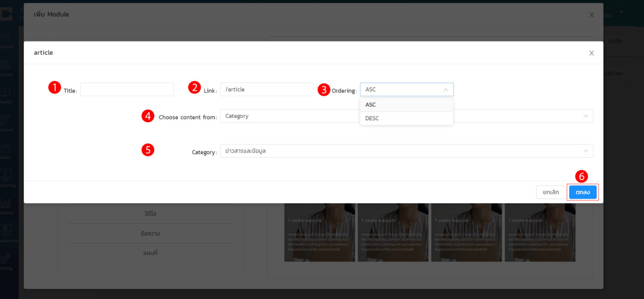Screen dimensions: 644x299
Task: Select the first article preview thumbnail
Action: point(320,233)
